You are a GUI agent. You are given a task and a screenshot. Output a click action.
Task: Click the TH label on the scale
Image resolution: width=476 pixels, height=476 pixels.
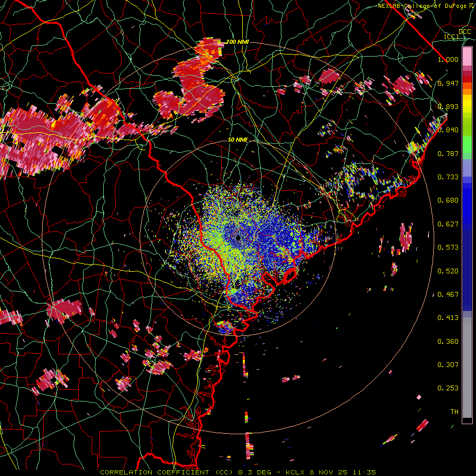(x=454, y=412)
